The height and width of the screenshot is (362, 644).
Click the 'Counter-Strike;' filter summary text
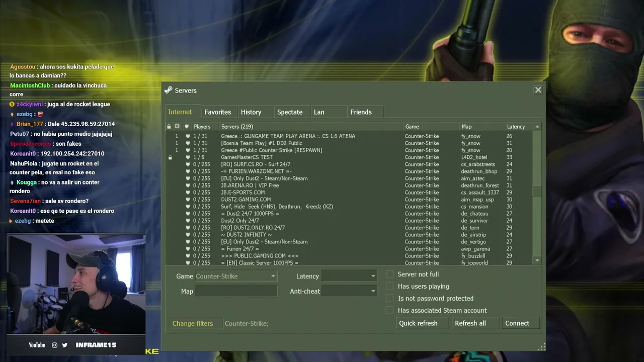[x=247, y=323]
